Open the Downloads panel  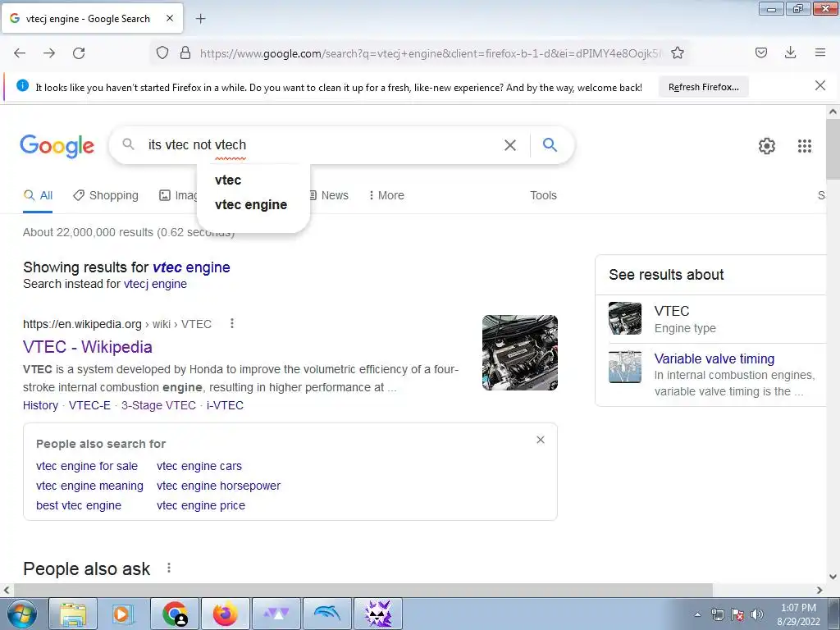790,52
